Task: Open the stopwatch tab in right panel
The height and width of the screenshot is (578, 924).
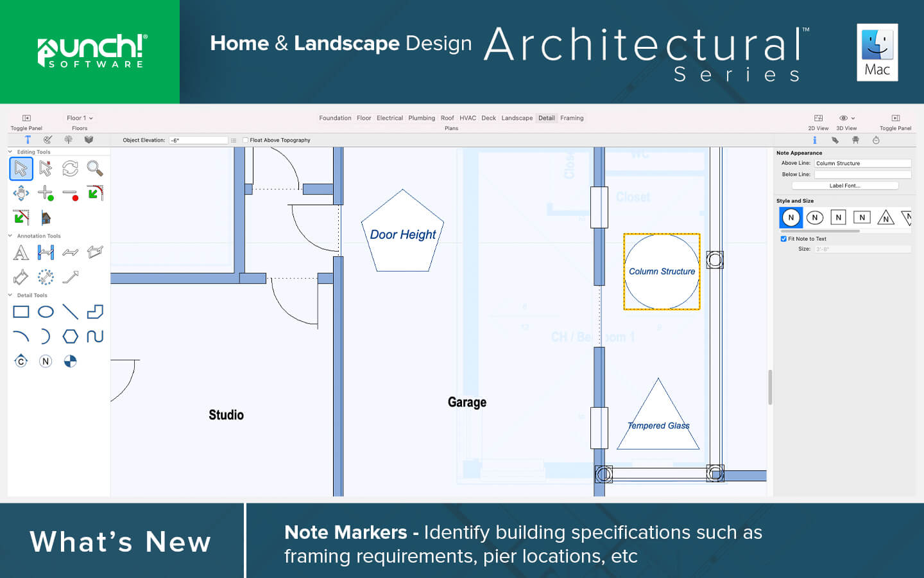Action: point(876,140)
